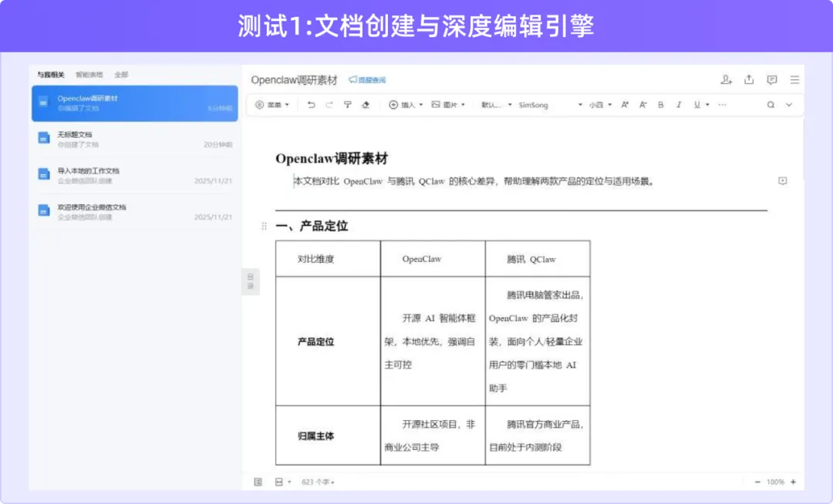This screenshot has width=833, height=504.
Task: Select the format painter tool
Action: pos(347,105)
